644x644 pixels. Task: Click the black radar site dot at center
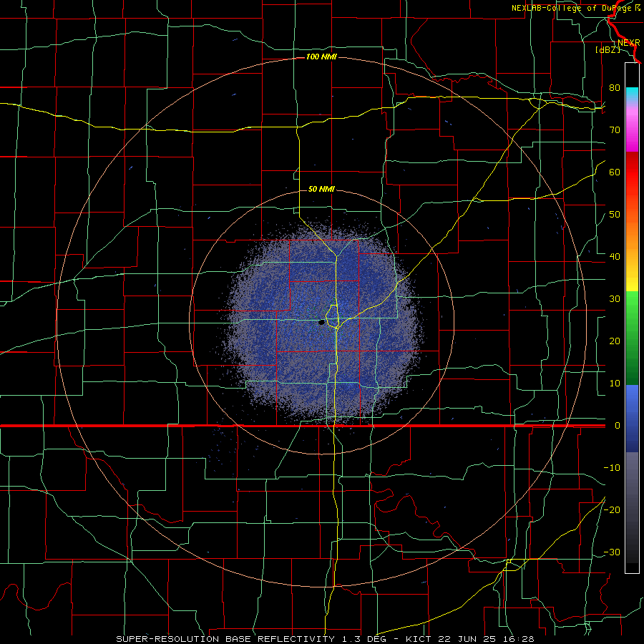point(321,323)
